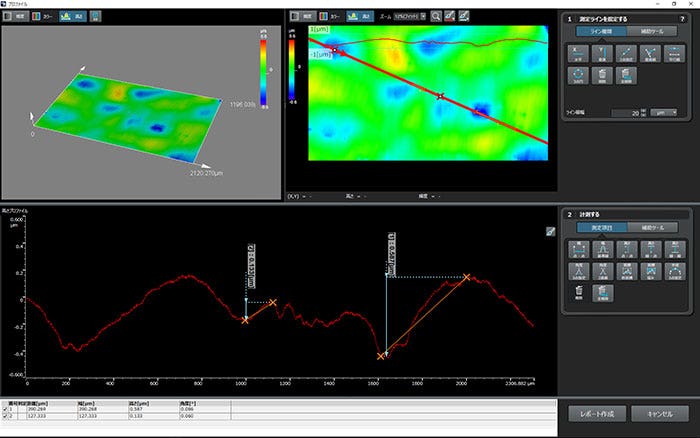Toggle checkbox for measurement row 2
The image size is (700, 438).
coord(4,416)
